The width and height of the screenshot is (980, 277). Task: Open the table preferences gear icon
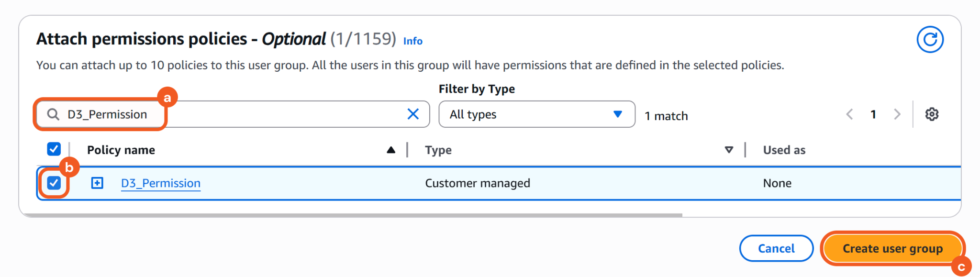931,114
